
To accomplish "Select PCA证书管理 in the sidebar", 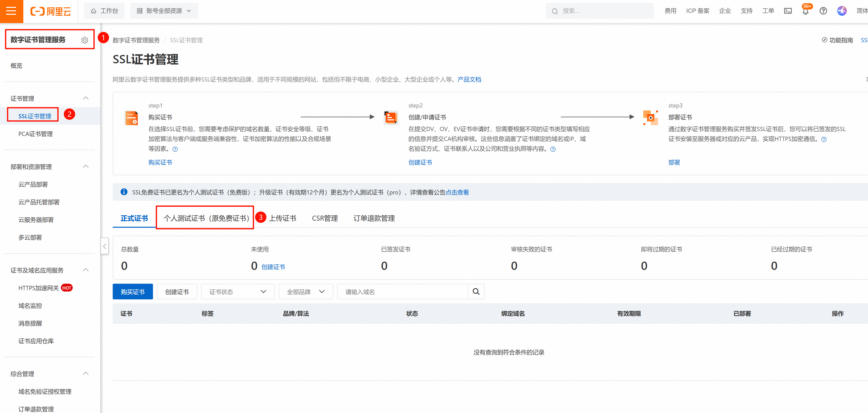I will click(35, 134).
